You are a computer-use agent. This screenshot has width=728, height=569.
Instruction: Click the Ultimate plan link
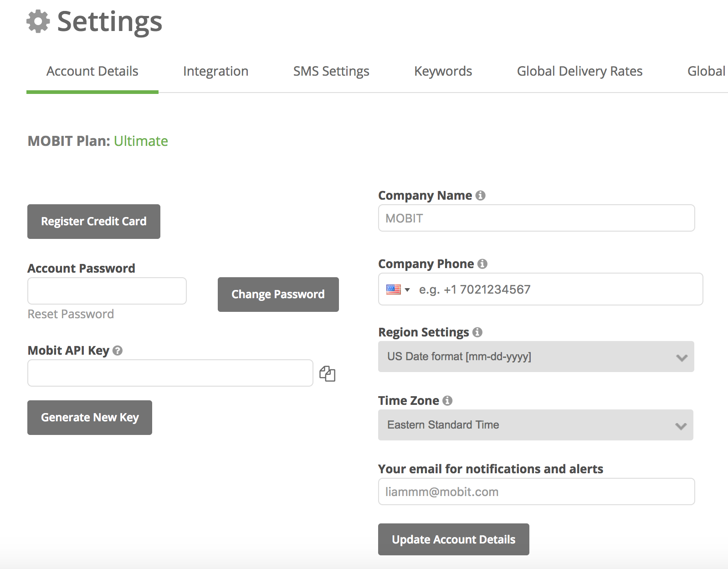141,141
